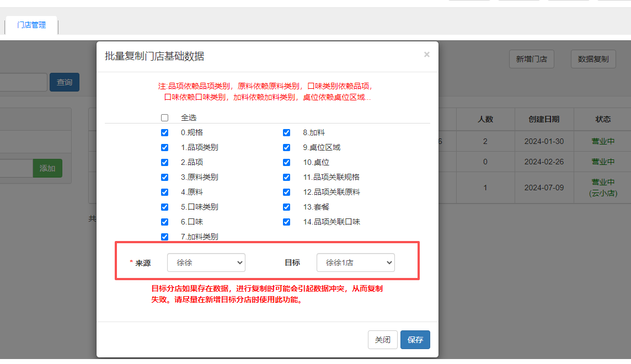Toggle the 9.桌位区域 checkbox
The height and width of the screenshot is (364, 631).
[x=286, y=147]
